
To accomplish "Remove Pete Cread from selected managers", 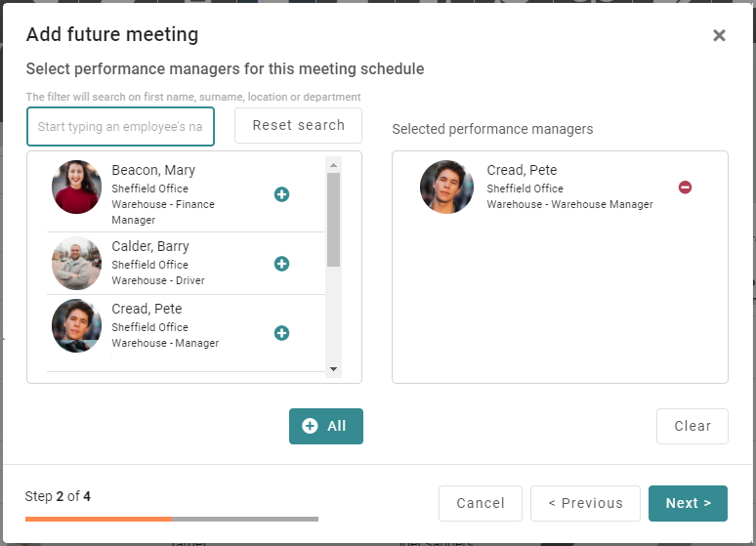I will pyautogui.click(x=685, y=187).
